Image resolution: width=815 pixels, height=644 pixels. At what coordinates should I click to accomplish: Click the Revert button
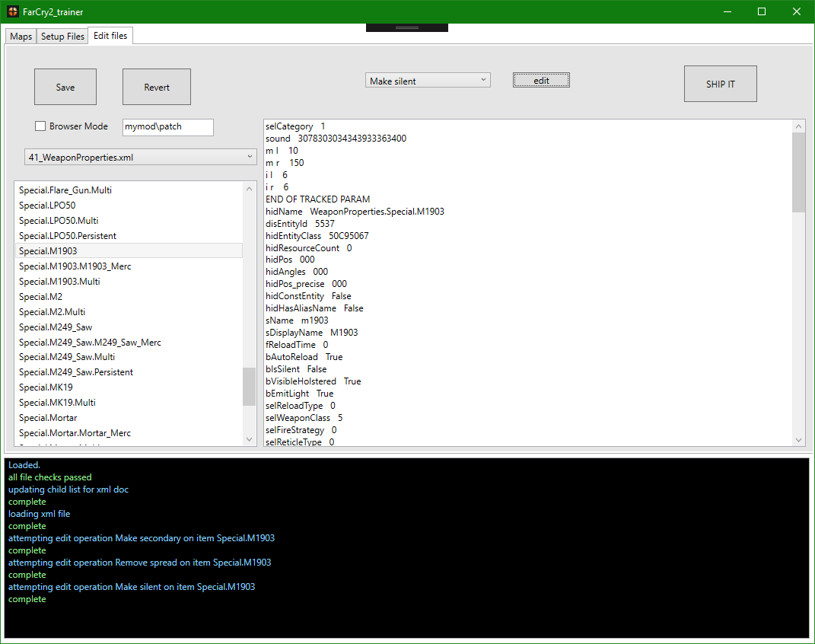157,87
